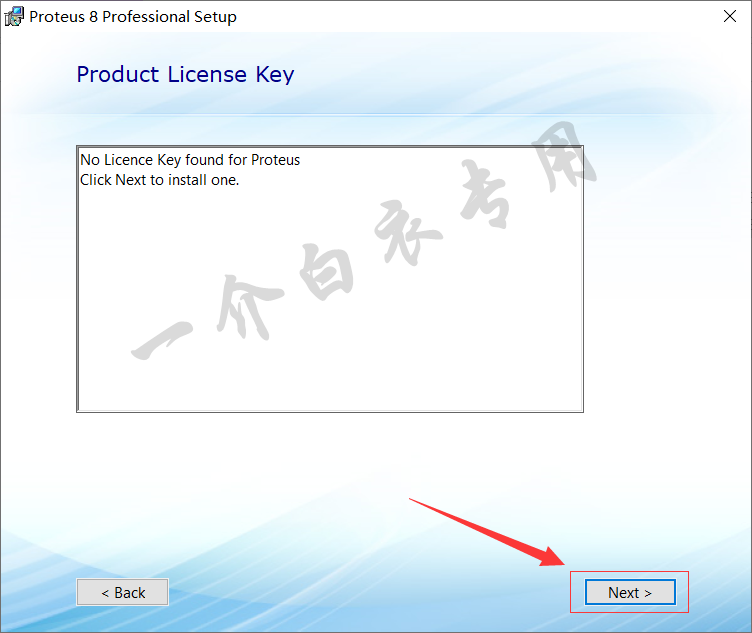Click the '专' watermark character
Screen dimensions: 752x633
(x=483, y=193)
